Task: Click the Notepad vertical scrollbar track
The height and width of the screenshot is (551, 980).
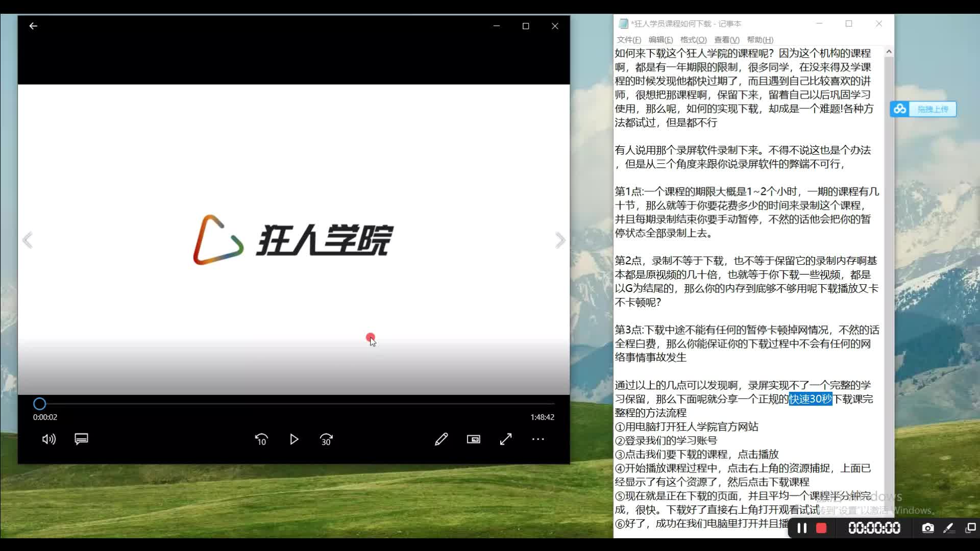Action: [x=889, y=286]
